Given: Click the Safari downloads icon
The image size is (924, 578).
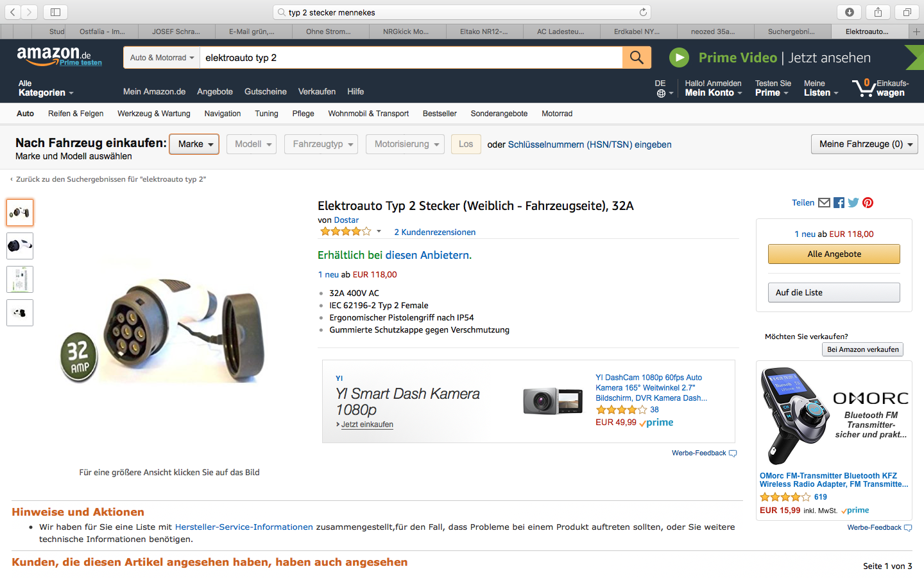Looking at the screenshot, I should pos(849,12).
